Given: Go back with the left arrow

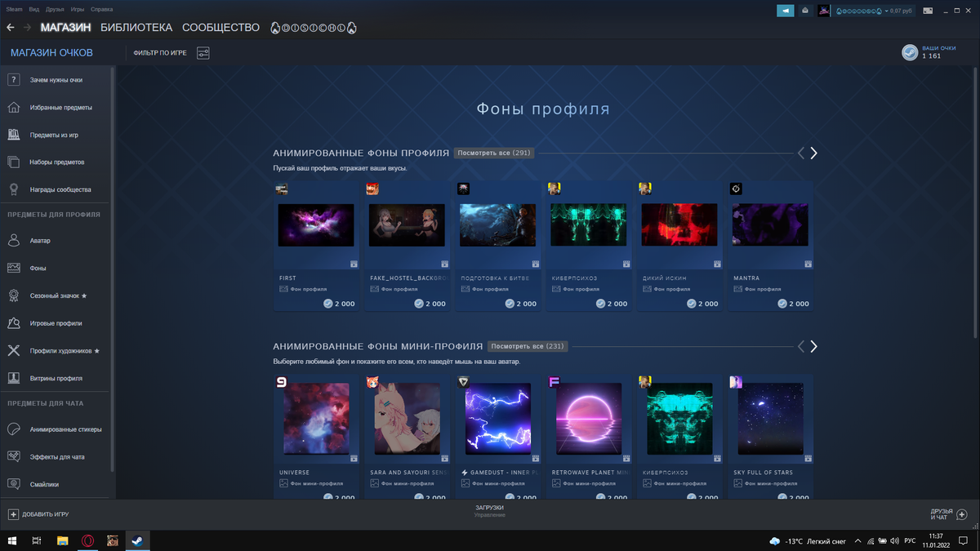Looking at the screenshot, I should pyautogui.click(x=11, y=28).
